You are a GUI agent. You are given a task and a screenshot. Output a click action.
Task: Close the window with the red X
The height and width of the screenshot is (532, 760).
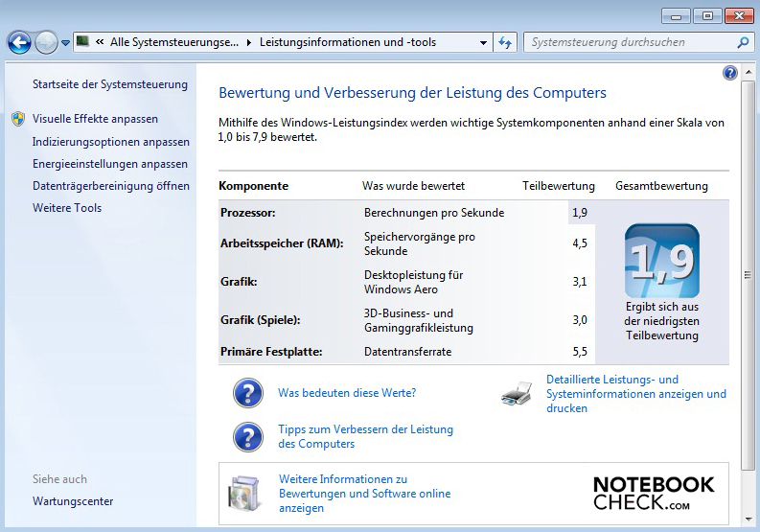739,16
